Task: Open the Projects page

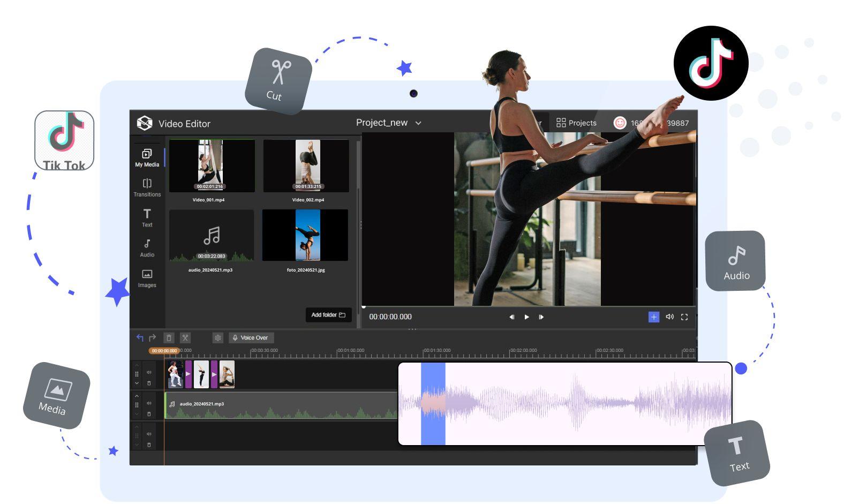Action: [x=576, y=123]
